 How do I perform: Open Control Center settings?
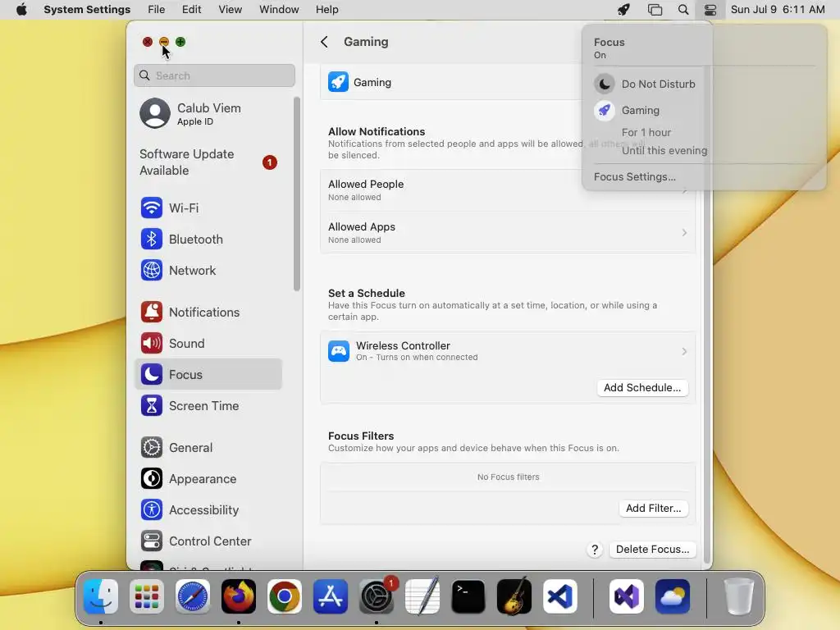(x=208, y=541)
